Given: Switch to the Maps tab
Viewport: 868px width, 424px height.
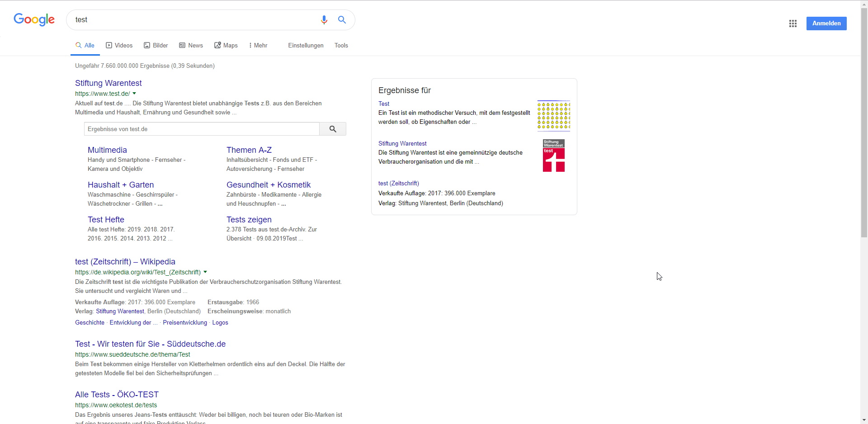Looking at the screenshot, I should point(226,46).
